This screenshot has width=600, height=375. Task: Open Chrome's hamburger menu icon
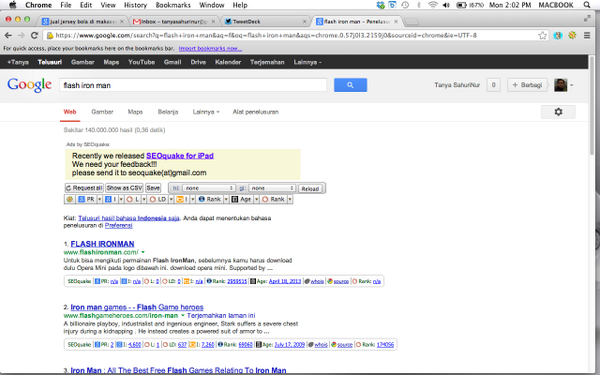pyautogui.click(x=587, y=35)
